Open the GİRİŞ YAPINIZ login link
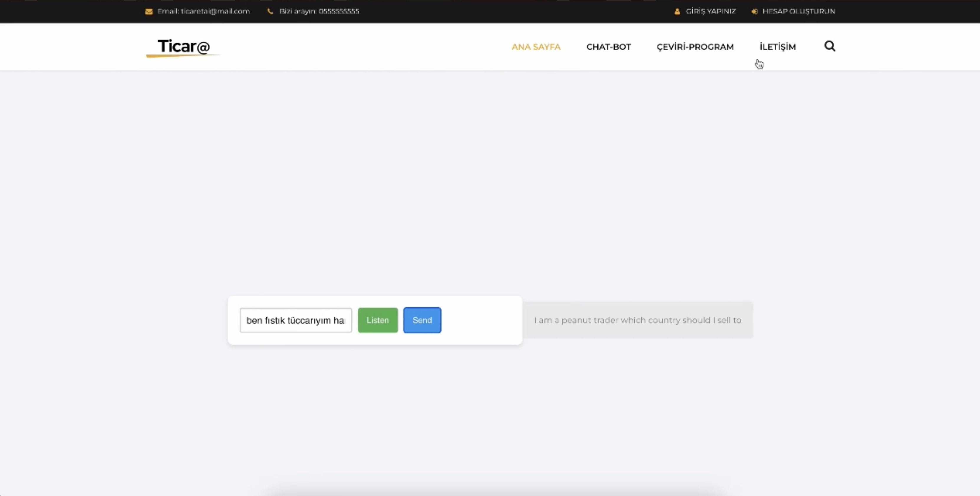The image size is (980, 496). click(710, 11)
